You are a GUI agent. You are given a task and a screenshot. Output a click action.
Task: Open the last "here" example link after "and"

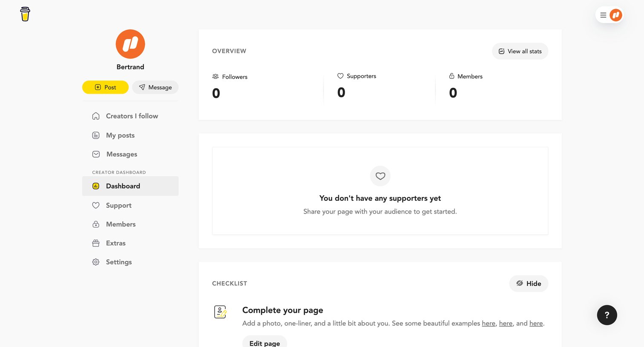tap(536, 324)
